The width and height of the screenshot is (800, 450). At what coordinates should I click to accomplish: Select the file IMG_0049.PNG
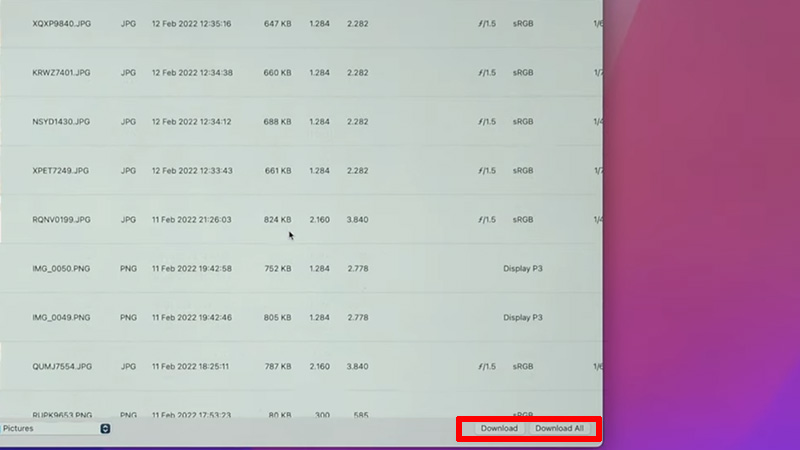[x=61, y=318]
